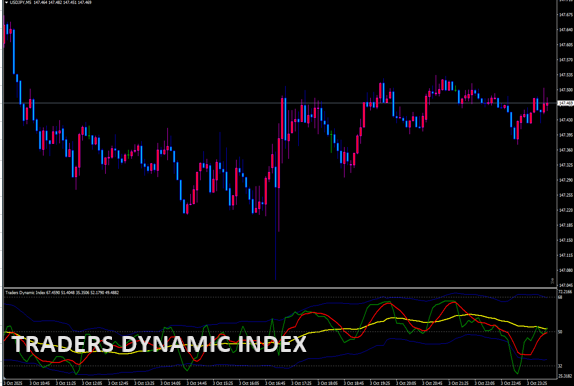Viewport: 574px width, 386px height.
Task: Click the 3 Oct 14:45 time axis label
Action: pyautogui.click(x=197, y=383)
